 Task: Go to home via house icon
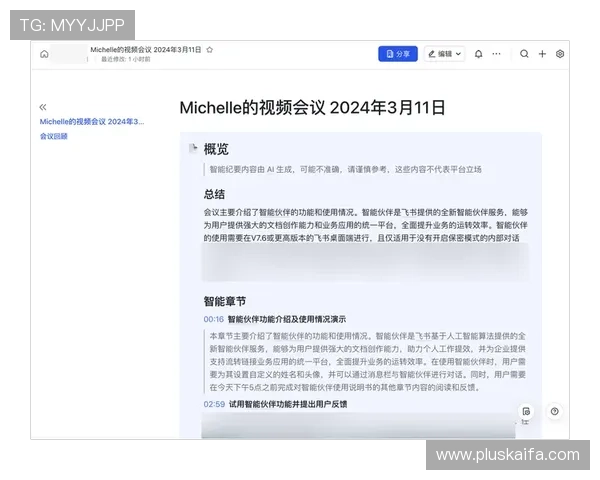pyautogui.click(x=44, y=54)
